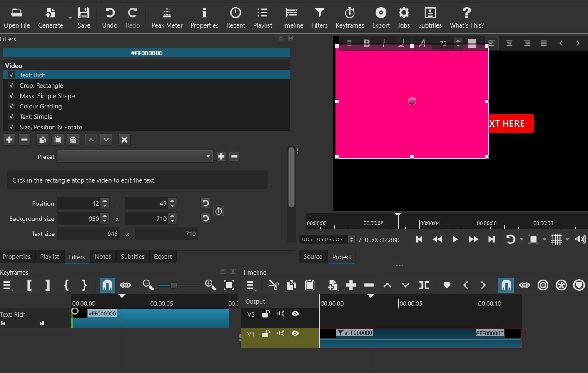Zoom keyframes to fit
The image size is (588, 373).
pos(229,285)
